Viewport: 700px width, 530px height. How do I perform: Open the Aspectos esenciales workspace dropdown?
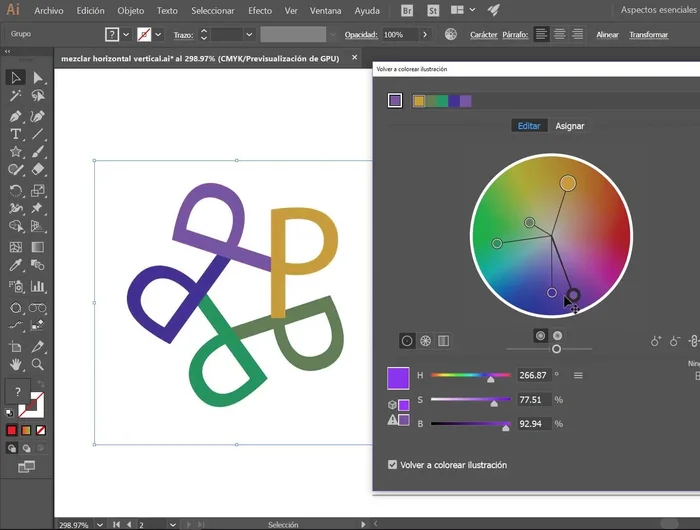(x=658, y=10)
